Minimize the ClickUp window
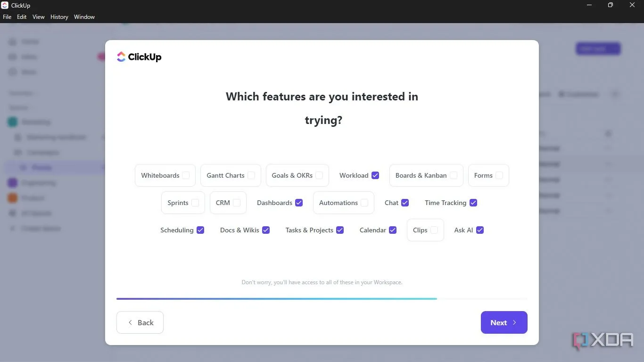The height and width of the screenshot is (362, 644). click(589, 5)
